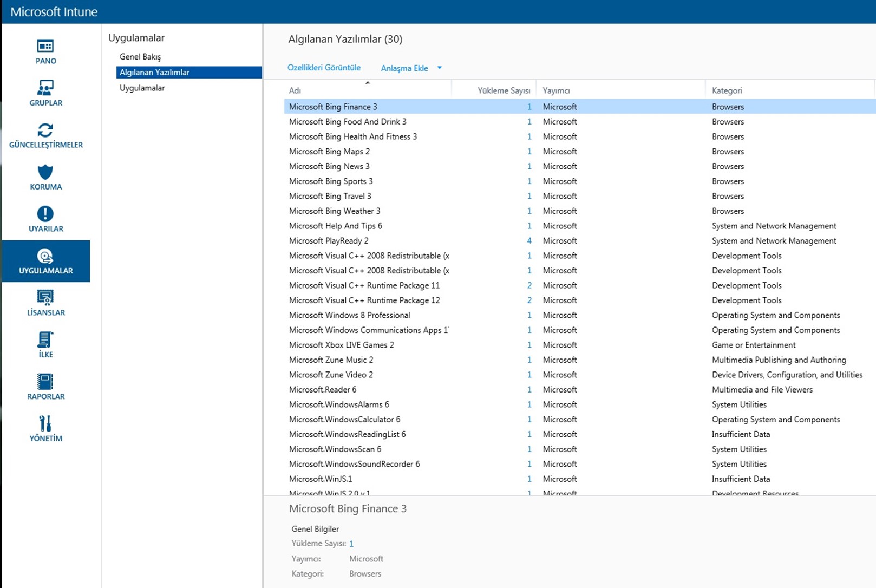Go to Genel Bakış in Uygulamalar
Image resolution: width=876 pixels, height=588 pixels.
click(x=140, y=56)
